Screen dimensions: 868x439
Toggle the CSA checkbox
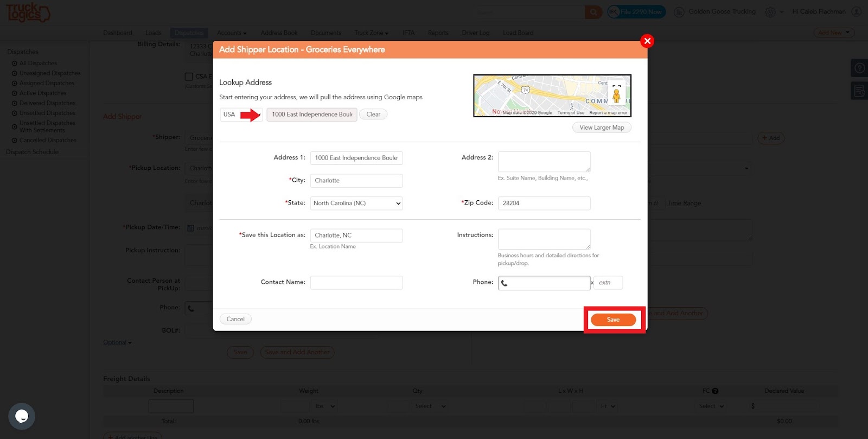tap(189, 77)
